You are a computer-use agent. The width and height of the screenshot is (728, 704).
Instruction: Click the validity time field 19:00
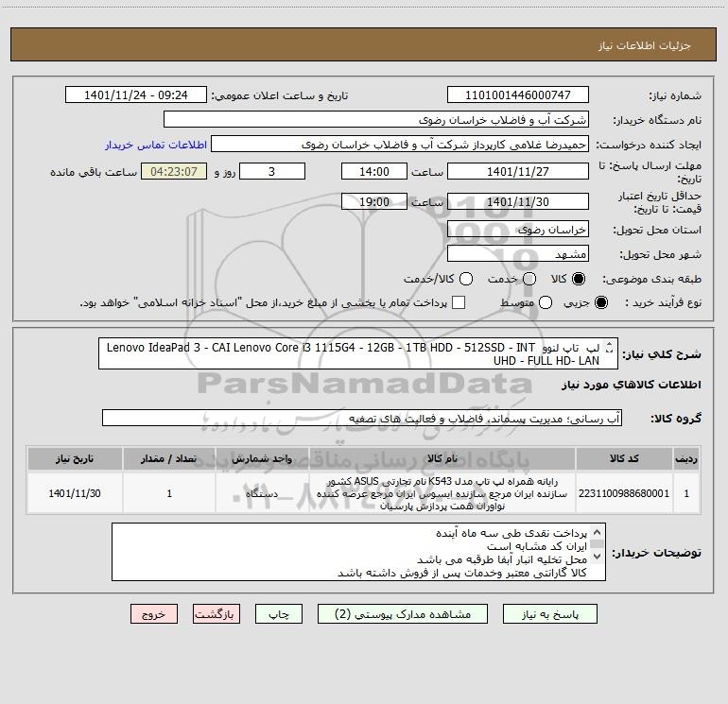tap(374, 201)
